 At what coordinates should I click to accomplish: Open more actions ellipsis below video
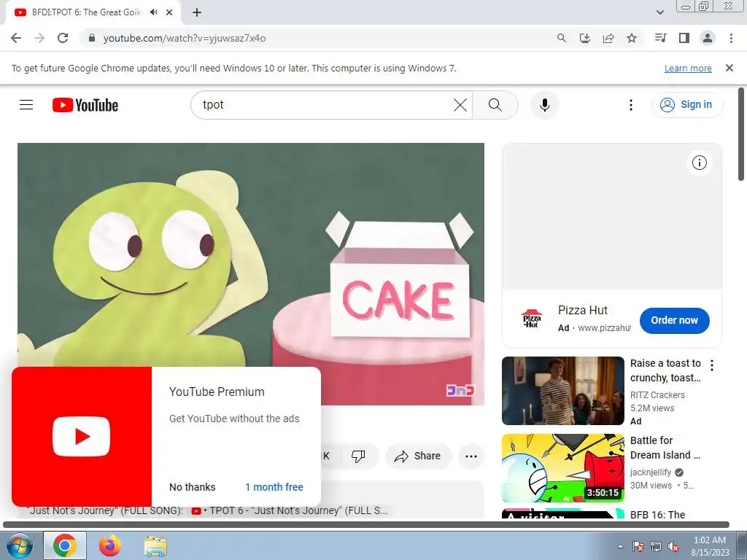tap(471, 456)
